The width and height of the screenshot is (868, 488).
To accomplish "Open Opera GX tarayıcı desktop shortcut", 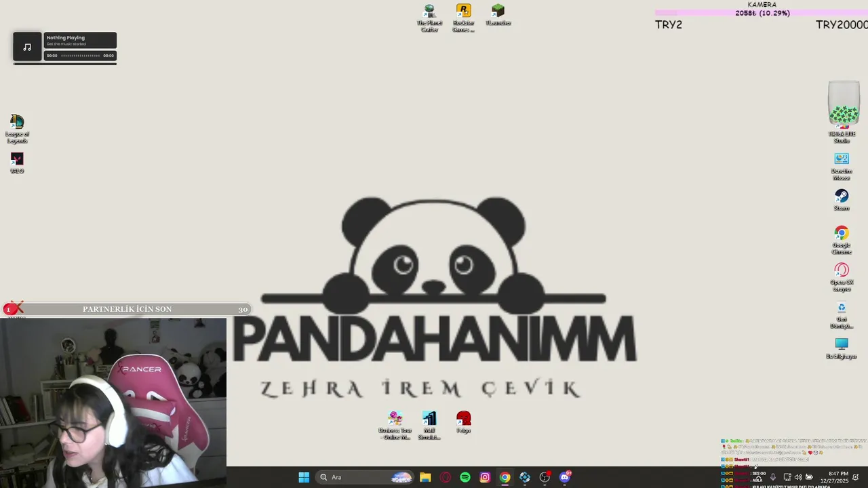I will coord(842,278).
